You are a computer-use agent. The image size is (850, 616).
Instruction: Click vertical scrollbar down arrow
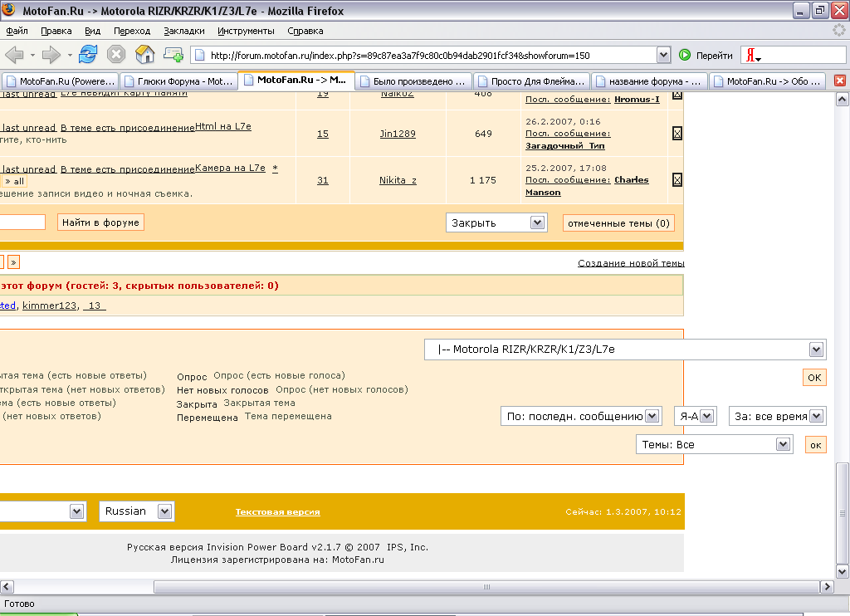[842, 571]
